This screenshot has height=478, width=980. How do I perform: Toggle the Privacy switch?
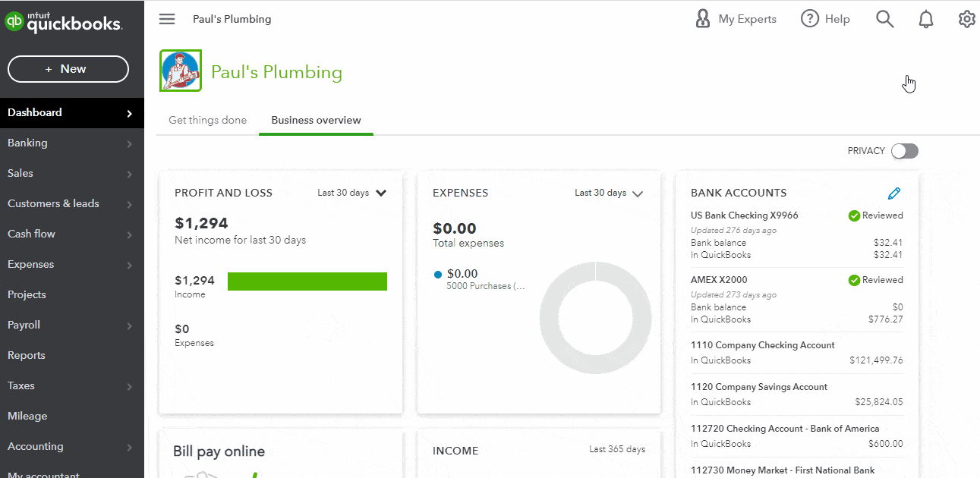pos(904,151)
